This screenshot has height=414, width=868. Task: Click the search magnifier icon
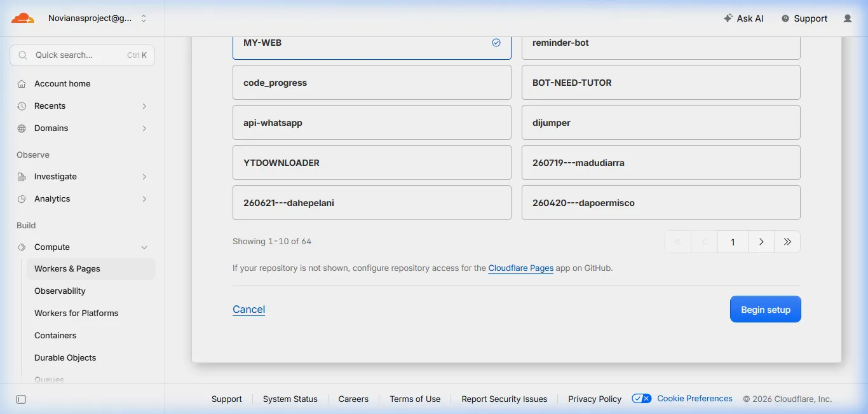[x=23, y=55]
